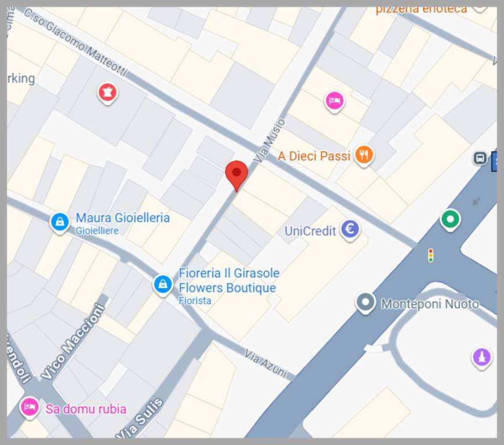This screenshot has height=445, width=504.
Task: Open A Dieci Passi restaurant icon
Action: click(364, 156)
